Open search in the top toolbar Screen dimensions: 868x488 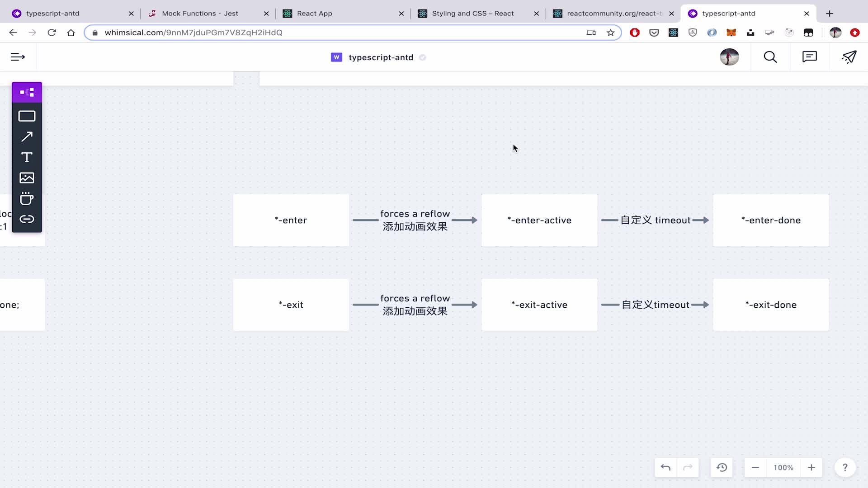770,57
